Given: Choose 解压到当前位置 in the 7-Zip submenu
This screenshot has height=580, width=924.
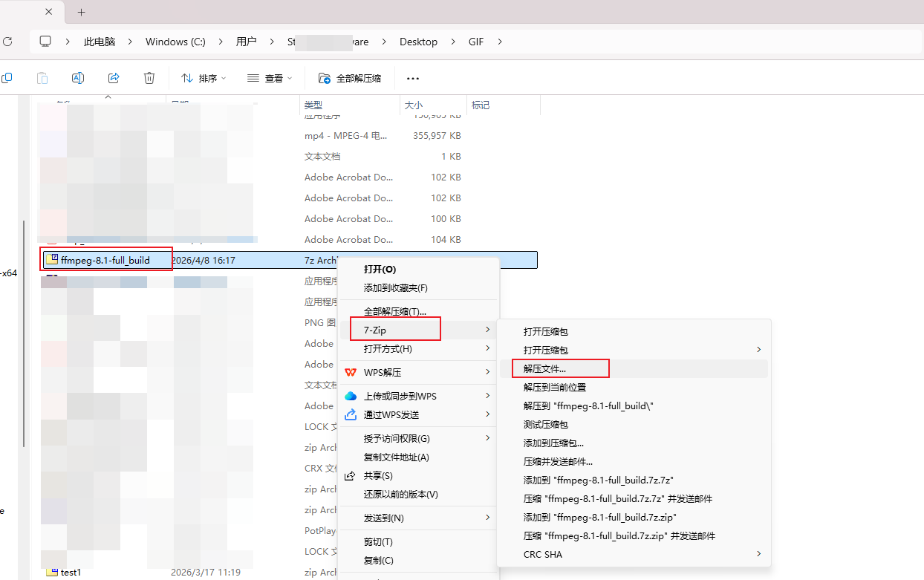Looking at the screenshot, I should pos(634,387).
